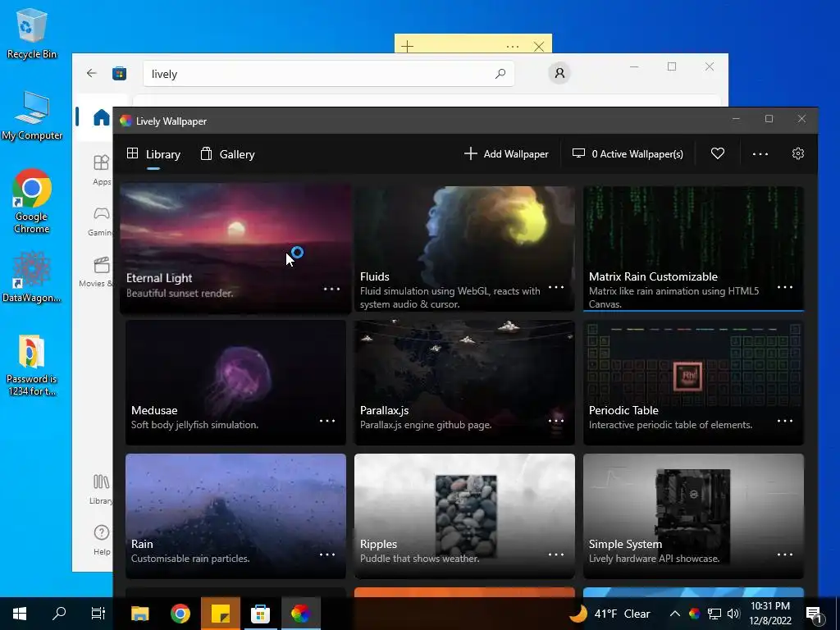Switch to Microsoft Store in taskbar
This screenshot has height=630, width=840.
[x=260, y=614]
